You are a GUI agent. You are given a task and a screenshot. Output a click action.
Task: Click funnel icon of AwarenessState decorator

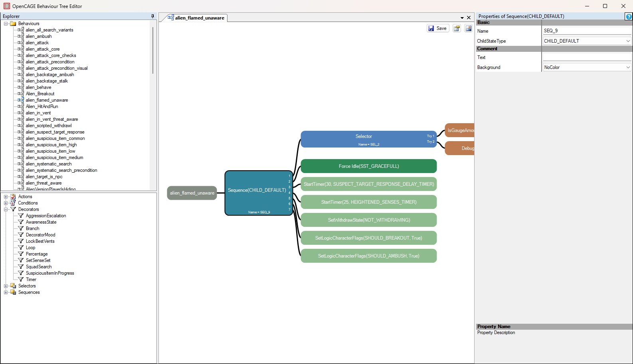pyautogui.click(x=21, y=222)
